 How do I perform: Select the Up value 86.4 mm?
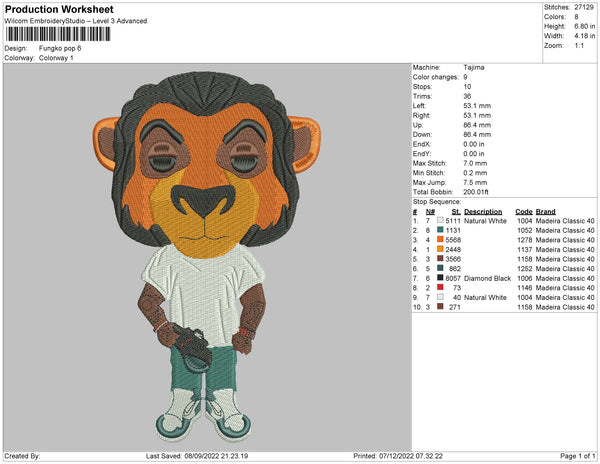(477, 125)
